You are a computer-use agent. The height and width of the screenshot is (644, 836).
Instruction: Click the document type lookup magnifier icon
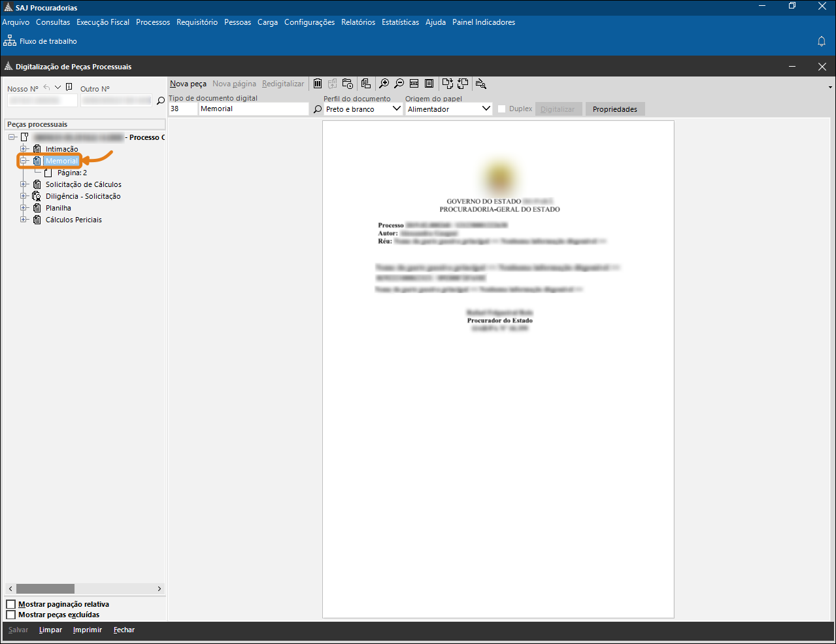click(x=318, y=109)
